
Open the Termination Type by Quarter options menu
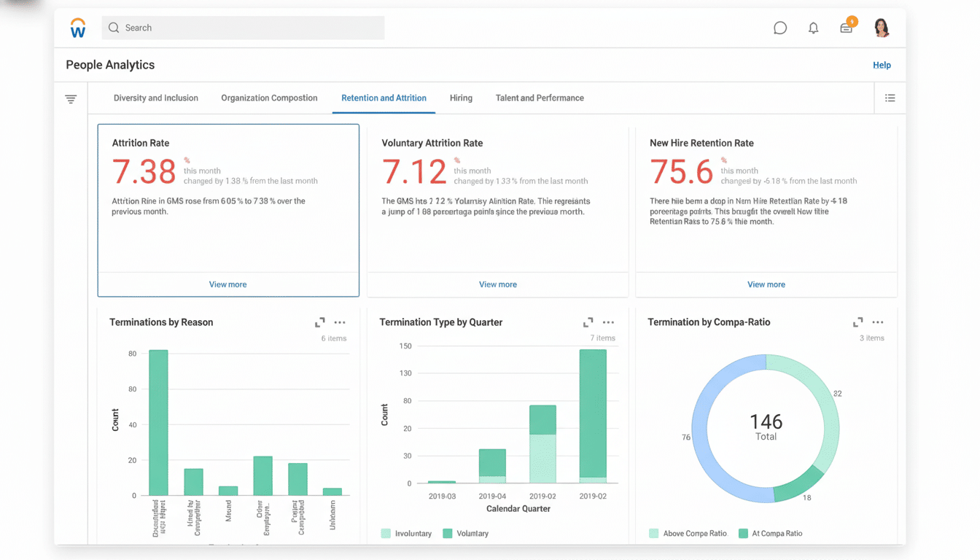pos(608,322)
